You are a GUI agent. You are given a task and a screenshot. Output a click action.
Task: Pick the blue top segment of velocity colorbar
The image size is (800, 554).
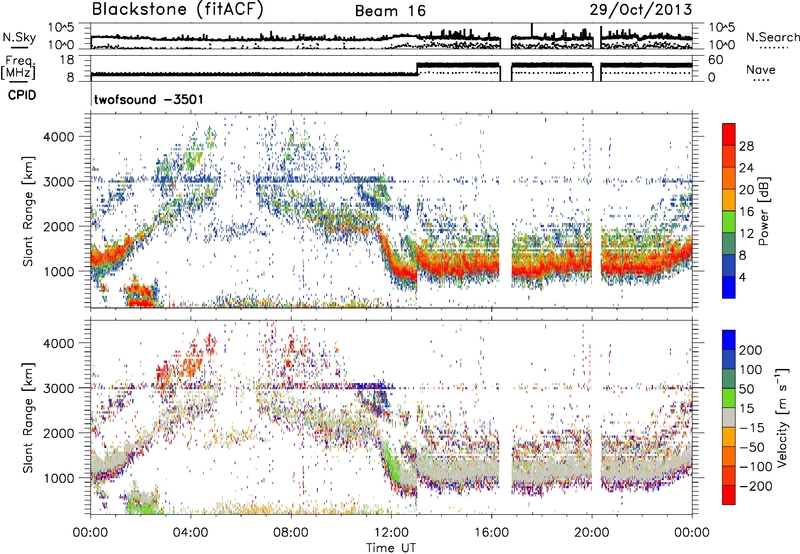pos(729,340)
